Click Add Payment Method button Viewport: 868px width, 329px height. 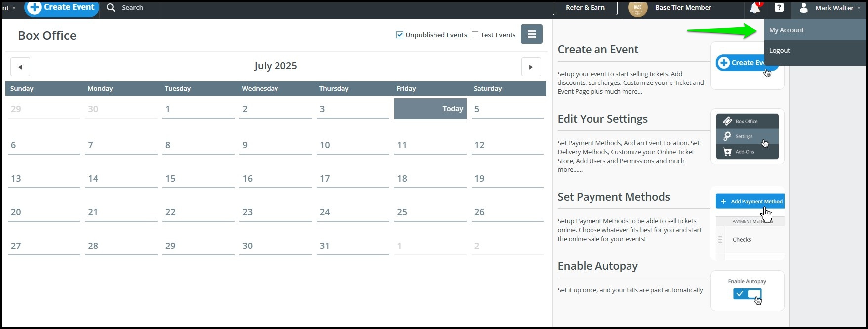(750, 201)
